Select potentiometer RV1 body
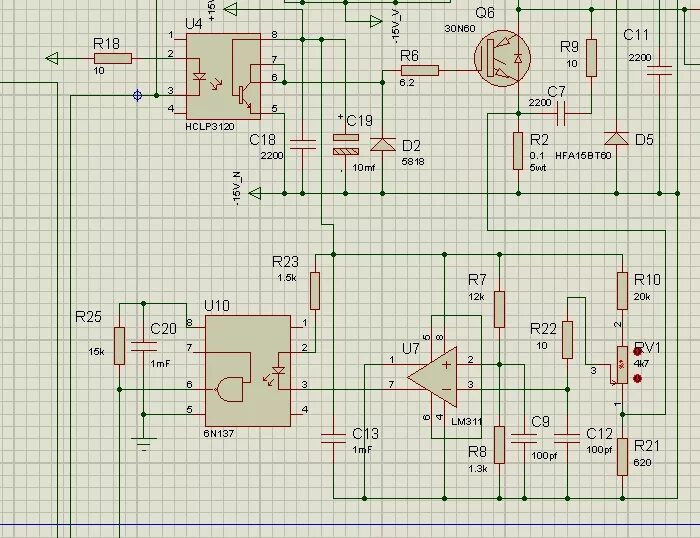 click(x=622, y=365)
